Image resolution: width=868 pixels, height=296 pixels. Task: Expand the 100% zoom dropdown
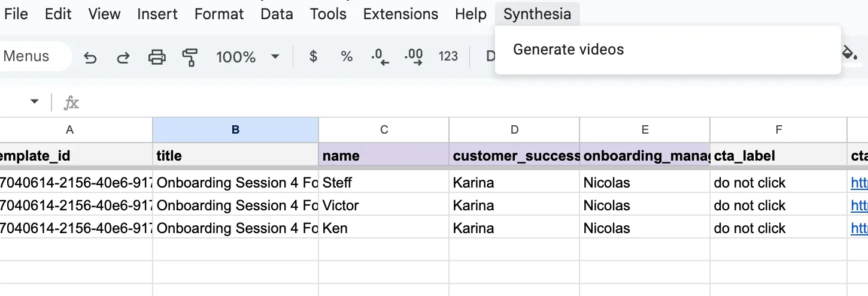click(275, 56)
